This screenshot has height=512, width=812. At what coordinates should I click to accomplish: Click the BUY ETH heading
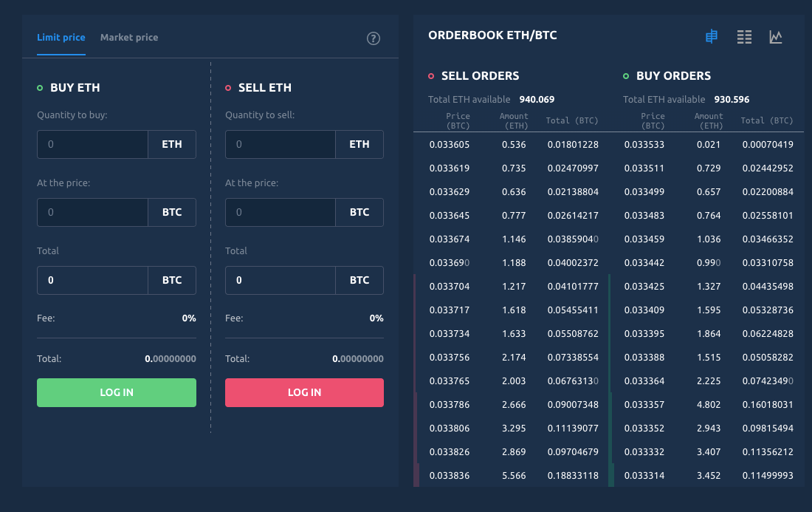(75, 88)
